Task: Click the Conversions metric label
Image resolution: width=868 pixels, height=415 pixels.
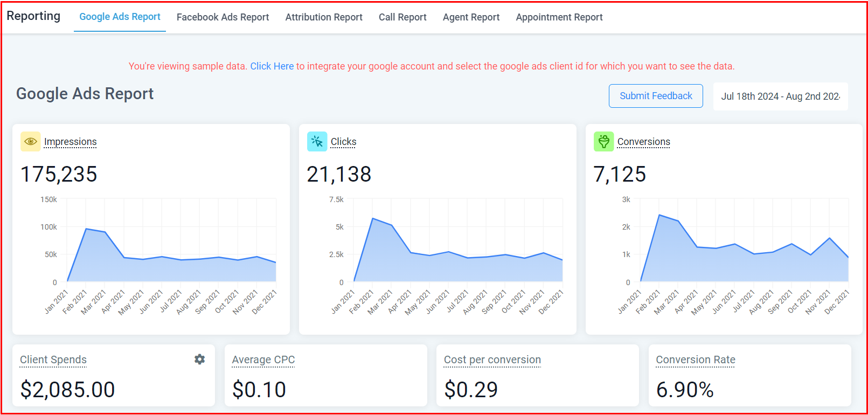Action: 643,142
